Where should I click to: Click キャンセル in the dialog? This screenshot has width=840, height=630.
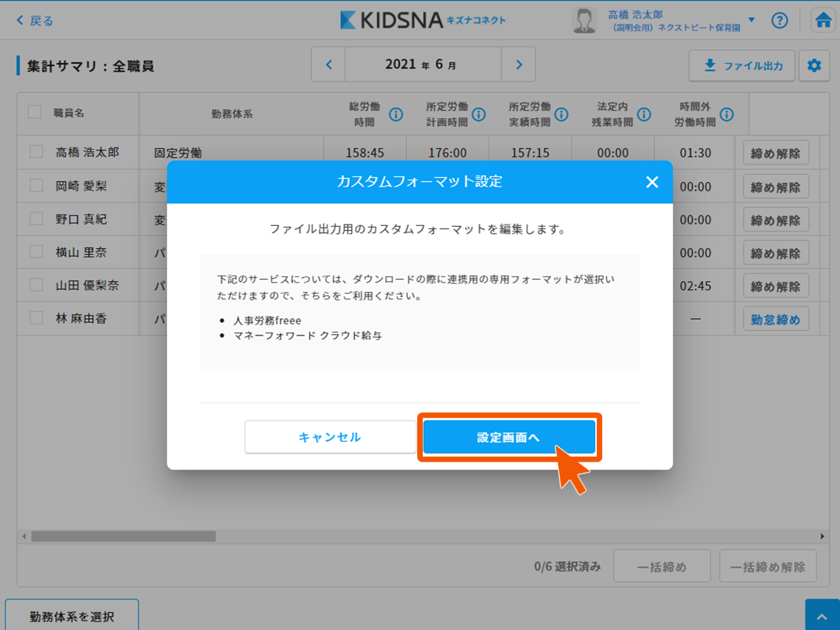(x=330, y=437)
